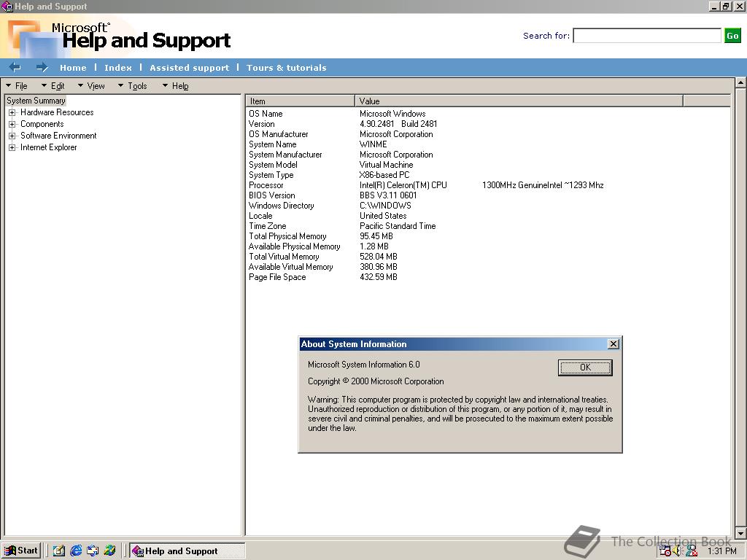
Task: Open the View dropdown menu
Action: (x=91, y=86)
